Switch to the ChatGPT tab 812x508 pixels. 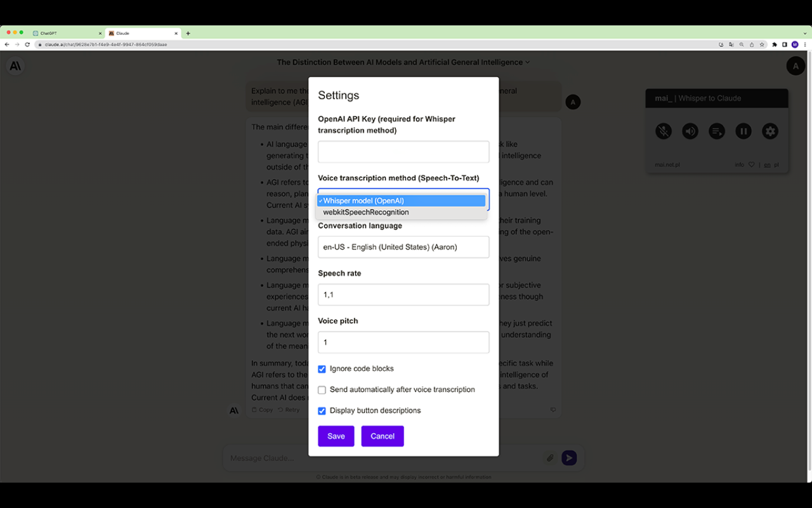point(67,33)
